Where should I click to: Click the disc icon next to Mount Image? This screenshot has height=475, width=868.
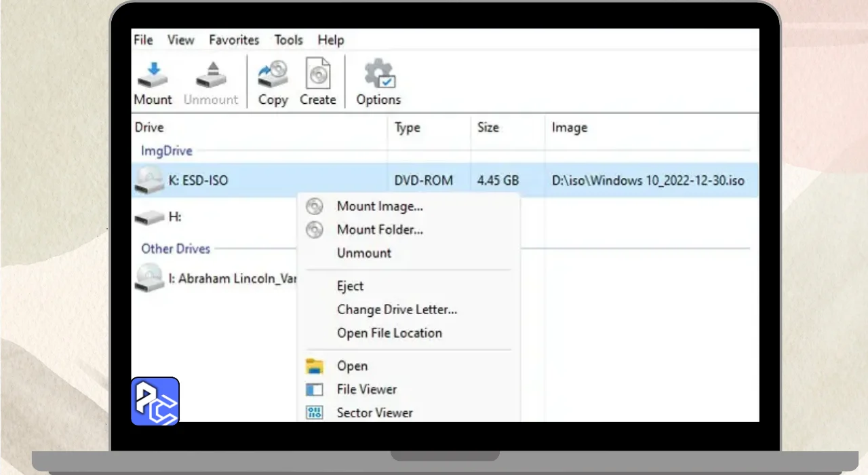pyautogui.click(x=315, y=206)
